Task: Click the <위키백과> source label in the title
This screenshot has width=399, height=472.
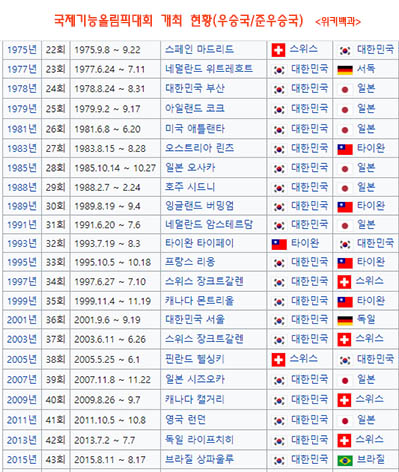Action: pos(338,22)
